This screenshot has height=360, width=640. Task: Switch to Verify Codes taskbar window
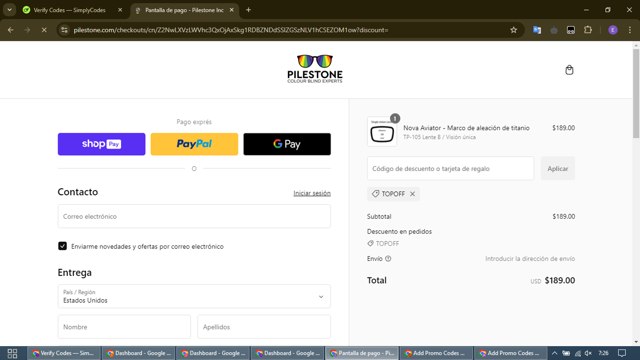pos(64,353)
